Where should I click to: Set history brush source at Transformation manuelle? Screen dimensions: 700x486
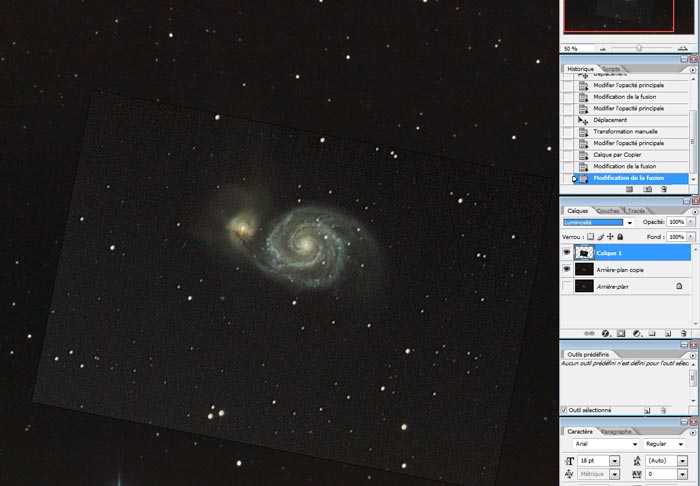click(x=567, y=132)
